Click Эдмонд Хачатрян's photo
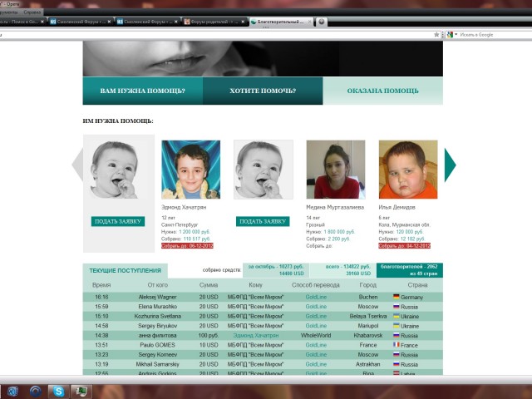 coord(190,170)
